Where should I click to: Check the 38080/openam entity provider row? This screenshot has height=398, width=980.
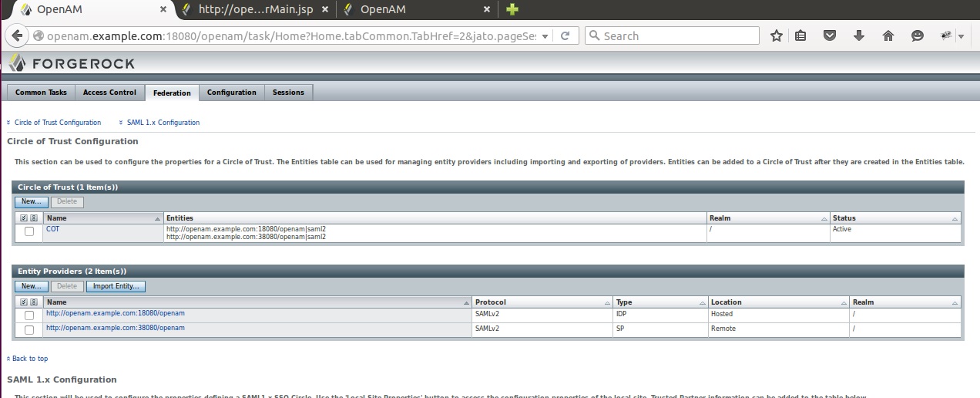(29, 330)
